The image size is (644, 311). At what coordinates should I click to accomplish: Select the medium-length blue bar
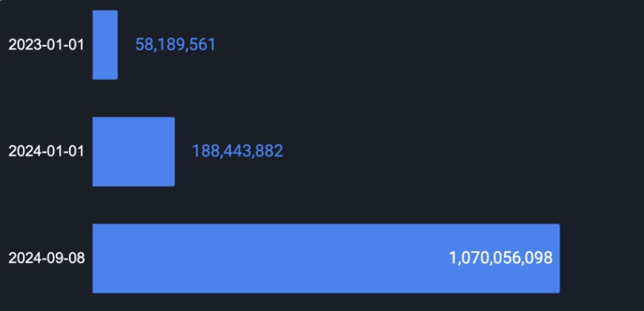tap(133, 151)
